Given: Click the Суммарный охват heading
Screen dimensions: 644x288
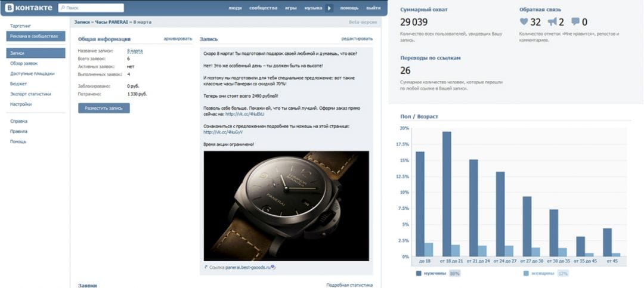Looking at the screenshot, I should tap(424, 10).
